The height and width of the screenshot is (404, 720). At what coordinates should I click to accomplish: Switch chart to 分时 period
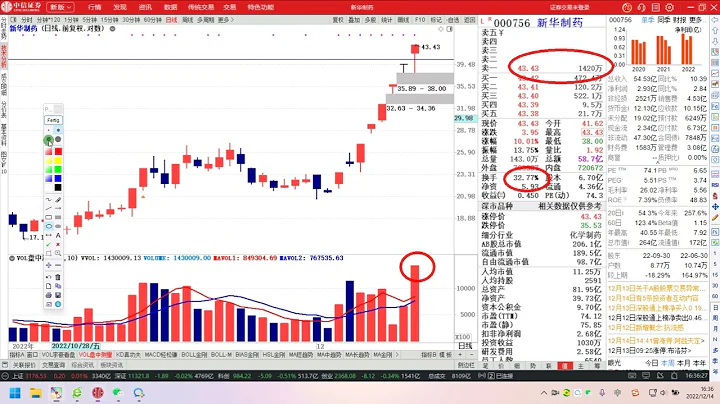[x=27, y=20]
